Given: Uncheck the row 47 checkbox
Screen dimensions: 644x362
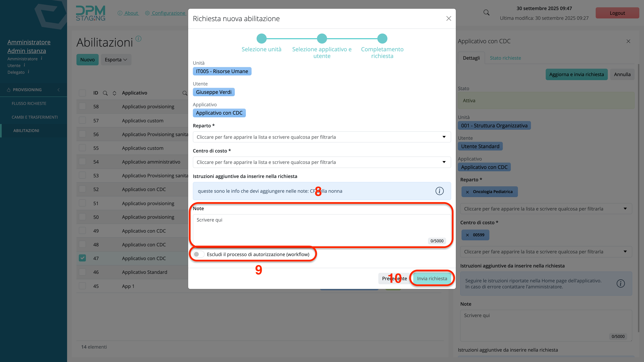Looking at the screenshot, I should pos(82,258).
